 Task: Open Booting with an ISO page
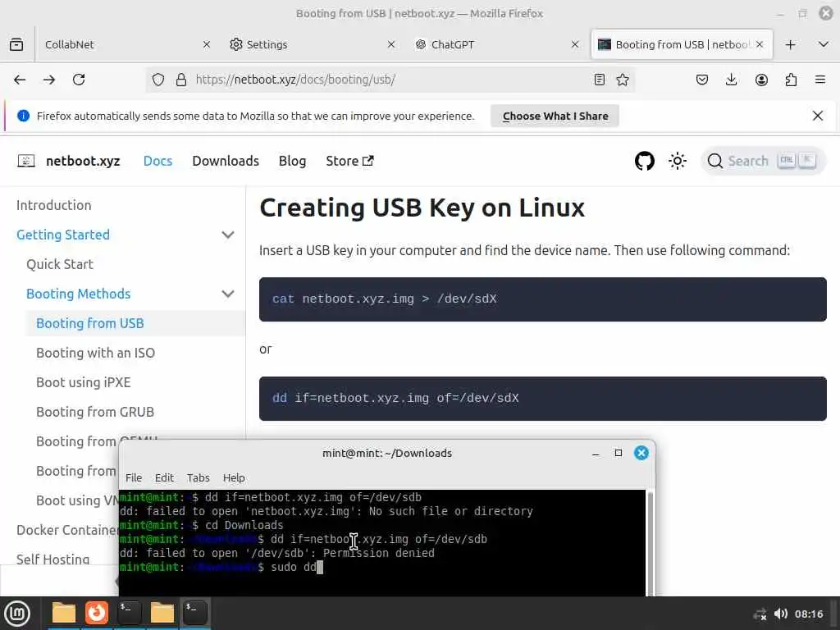click(95, 353)
